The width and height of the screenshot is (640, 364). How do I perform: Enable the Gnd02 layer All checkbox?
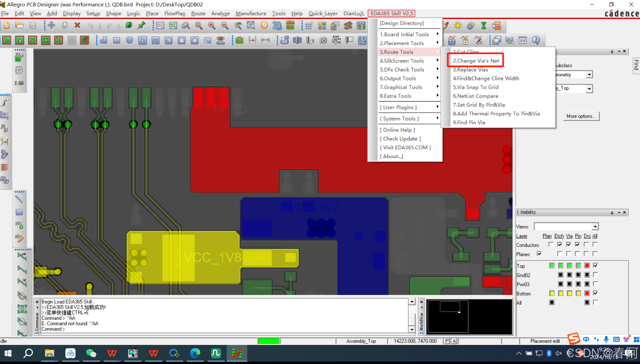pos(595,275)
